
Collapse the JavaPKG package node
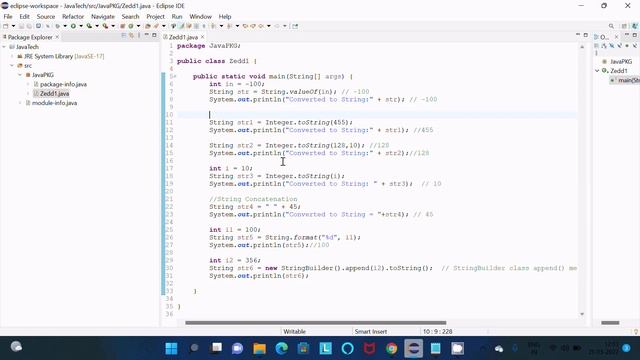20,75
